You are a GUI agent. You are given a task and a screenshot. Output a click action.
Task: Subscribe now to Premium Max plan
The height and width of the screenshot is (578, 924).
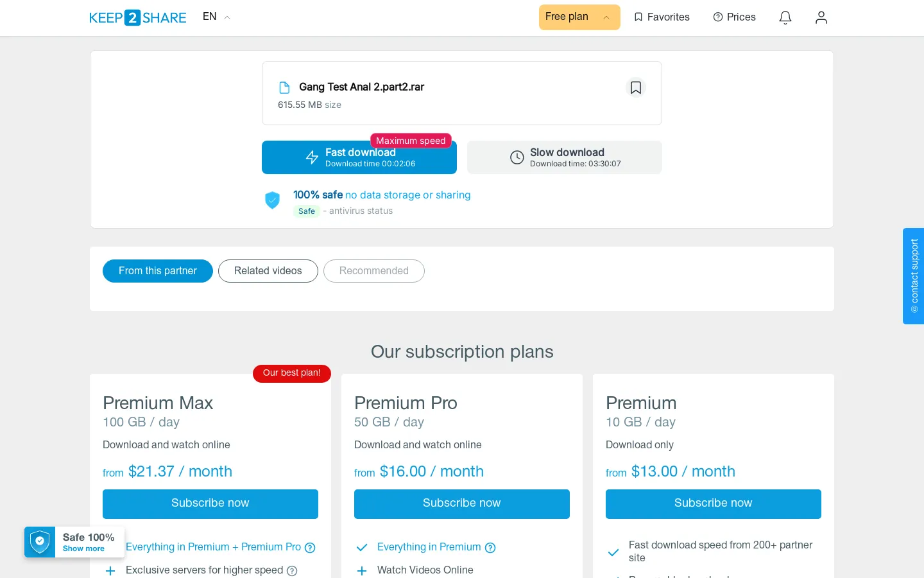pyautogui.click(x=210, y=504)
